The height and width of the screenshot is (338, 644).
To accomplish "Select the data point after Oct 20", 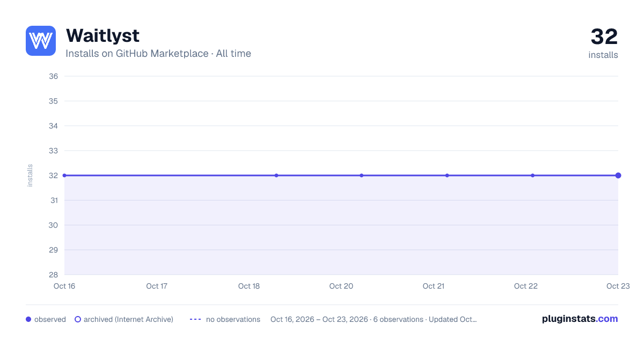I will [x=362, y=175].
